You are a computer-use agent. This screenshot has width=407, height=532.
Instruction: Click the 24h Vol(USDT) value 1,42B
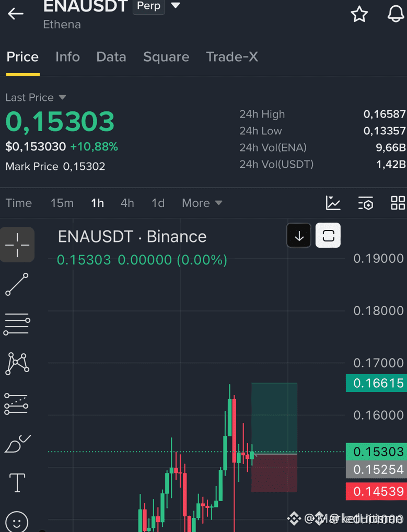coord(391,164)
